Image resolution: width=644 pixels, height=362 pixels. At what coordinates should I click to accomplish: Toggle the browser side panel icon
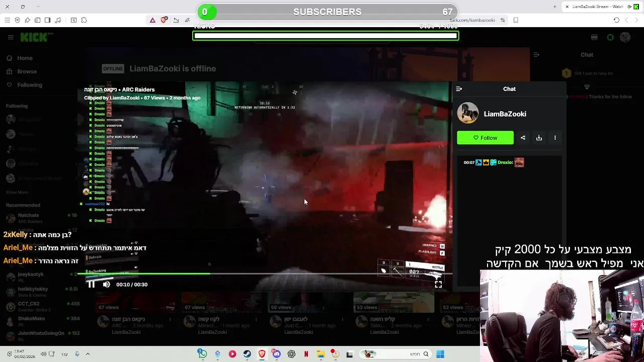(47, 20)
